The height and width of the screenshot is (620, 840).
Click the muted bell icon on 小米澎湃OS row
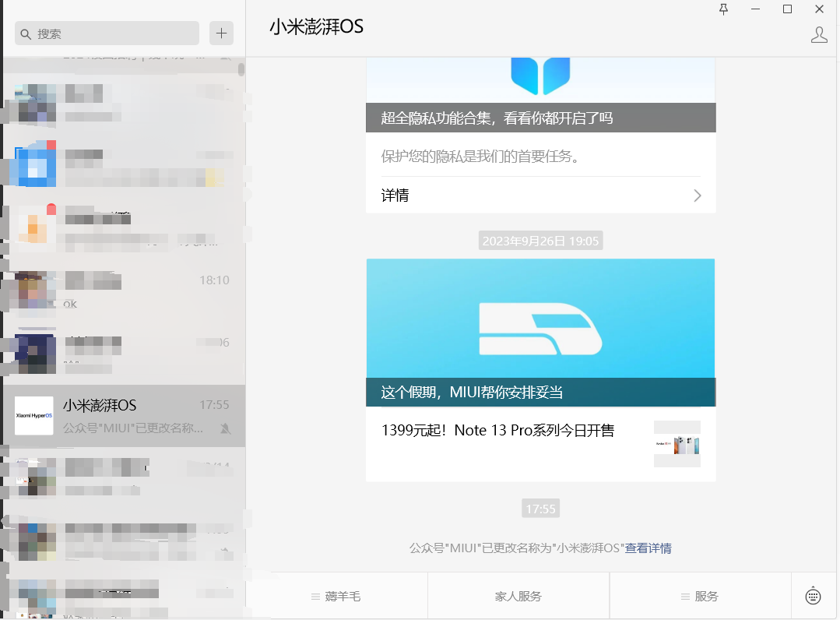[226, 428]
